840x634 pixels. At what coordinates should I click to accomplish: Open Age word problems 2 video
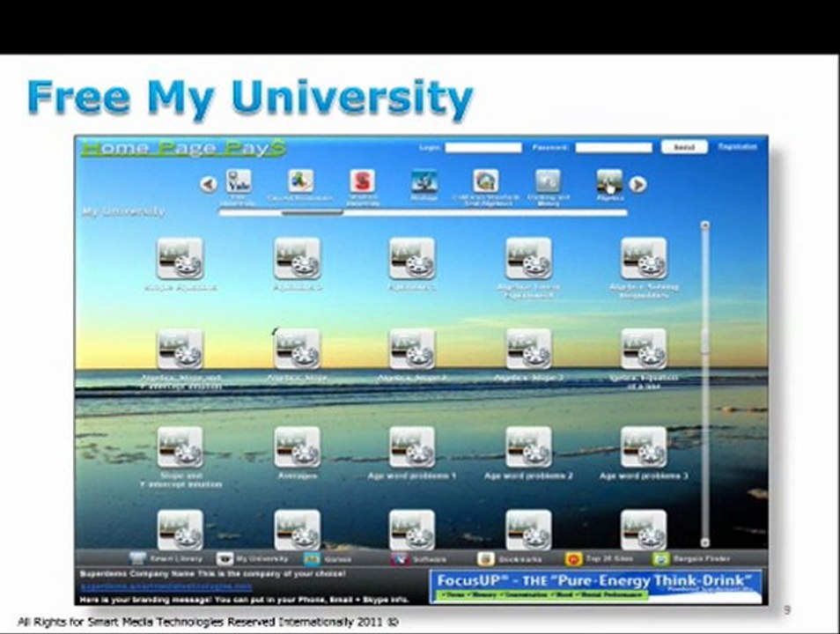pos(528,447)
